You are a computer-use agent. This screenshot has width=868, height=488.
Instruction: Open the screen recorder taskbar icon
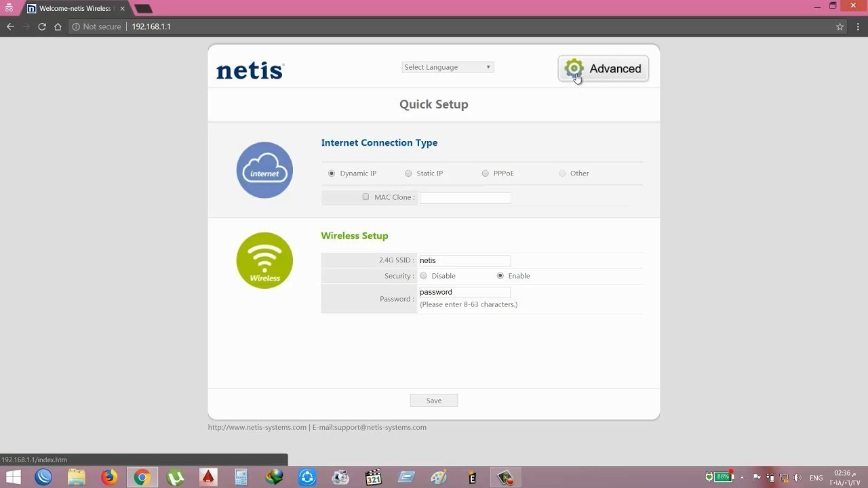tap(505, 477)
